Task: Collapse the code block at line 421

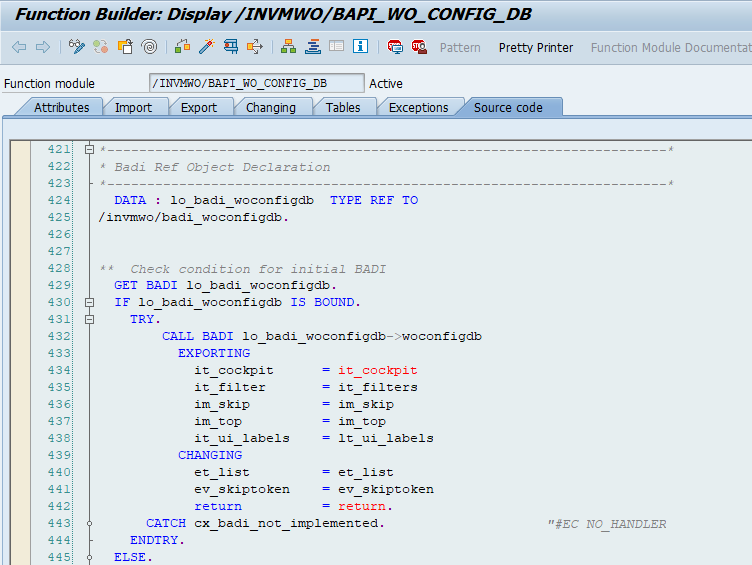Action: tap(89, 150)
